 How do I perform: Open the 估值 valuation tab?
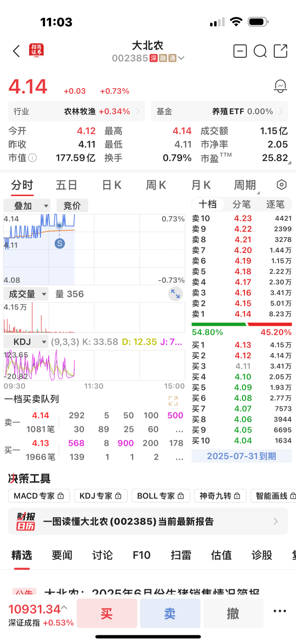click(221, 555)
